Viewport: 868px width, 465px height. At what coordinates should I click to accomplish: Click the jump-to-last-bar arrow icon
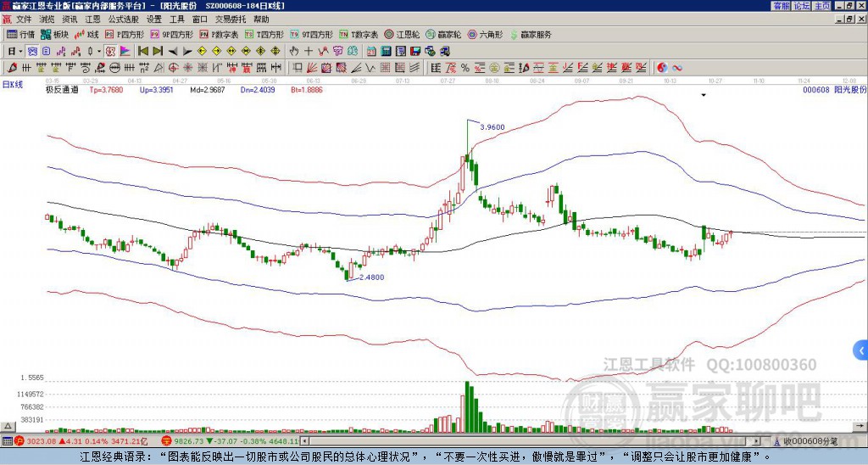click(158, 52)
